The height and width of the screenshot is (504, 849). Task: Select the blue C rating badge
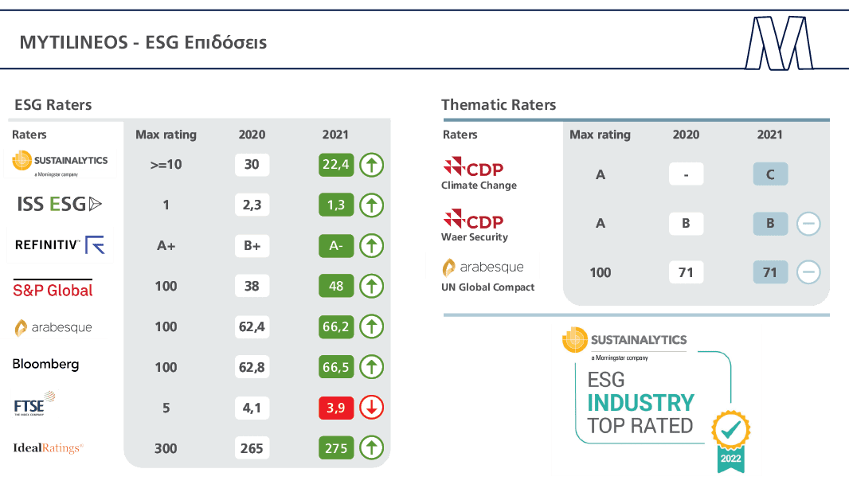point(770,174)
